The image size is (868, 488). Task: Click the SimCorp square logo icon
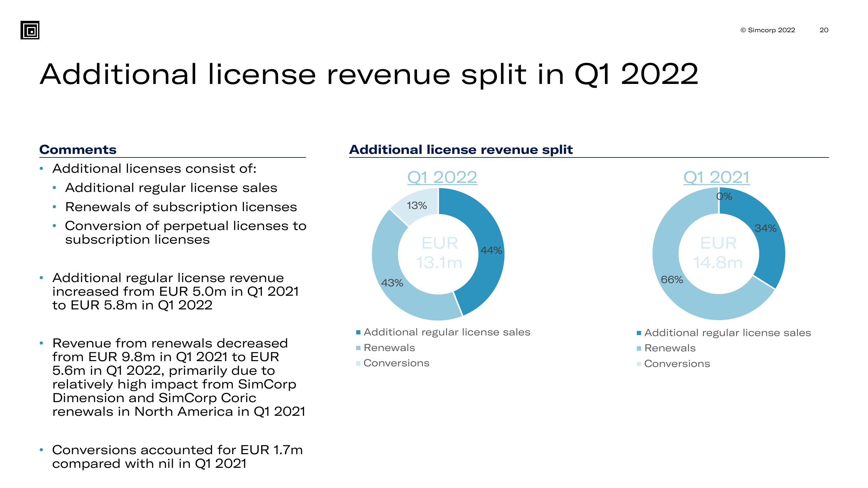[x=30, y=30]
